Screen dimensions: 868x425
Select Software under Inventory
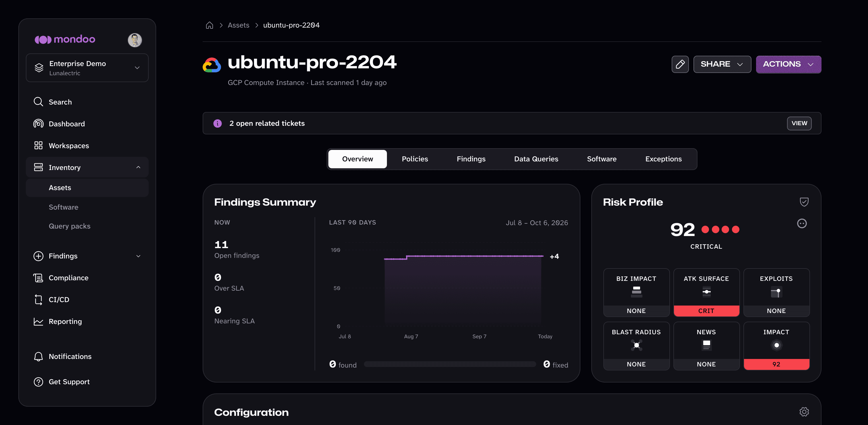point(87,207)
